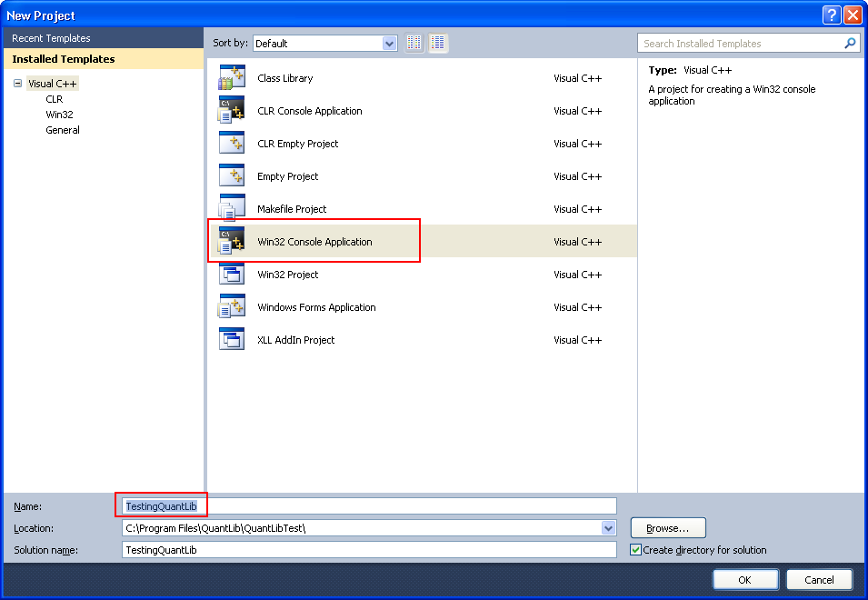Click the Location path text box
Screen dimensions: 868x600
click(x=362, y=528)
